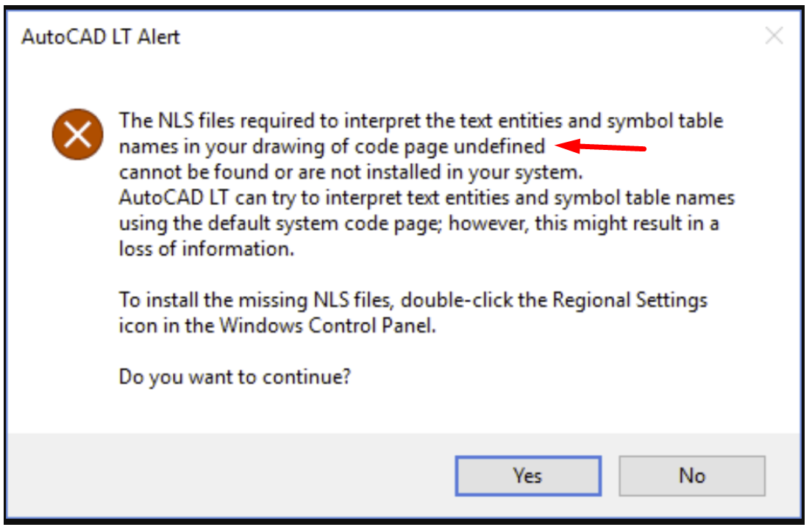Close the AutoCAD LT Alert dialog

(x=774, y=36)
